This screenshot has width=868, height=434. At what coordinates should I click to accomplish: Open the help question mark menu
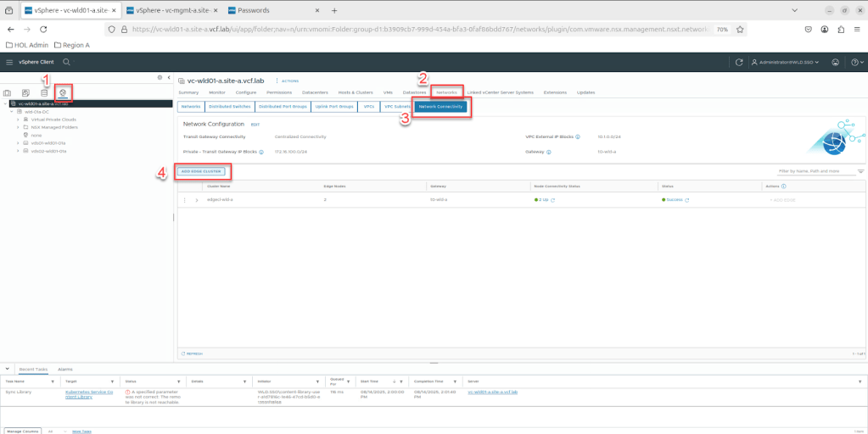858,63
